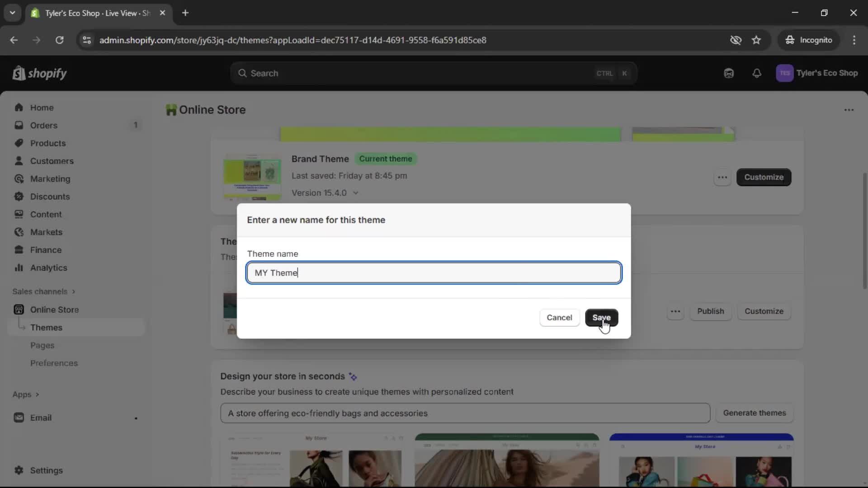Open the Pages section under Online Store

tap(42, 345)
